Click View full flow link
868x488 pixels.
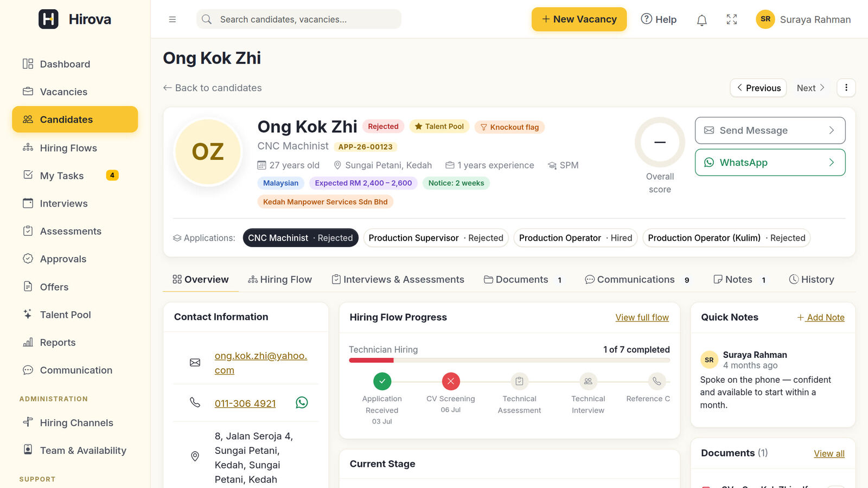[x=642, y=317]
